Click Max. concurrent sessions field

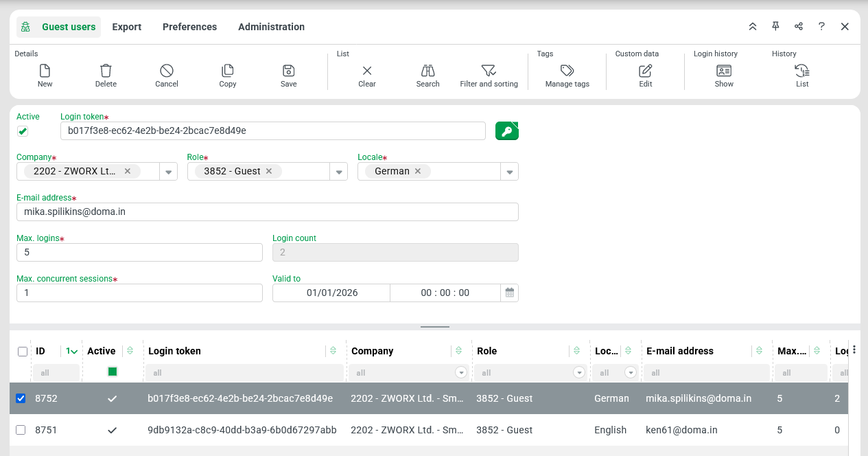pos(139,293)
